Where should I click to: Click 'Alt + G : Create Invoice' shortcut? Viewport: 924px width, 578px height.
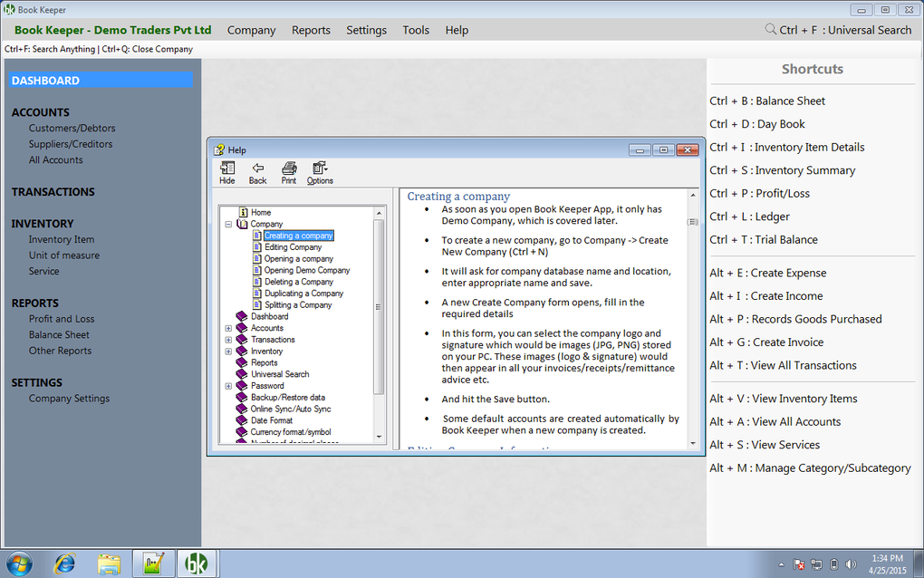(766, 342)
